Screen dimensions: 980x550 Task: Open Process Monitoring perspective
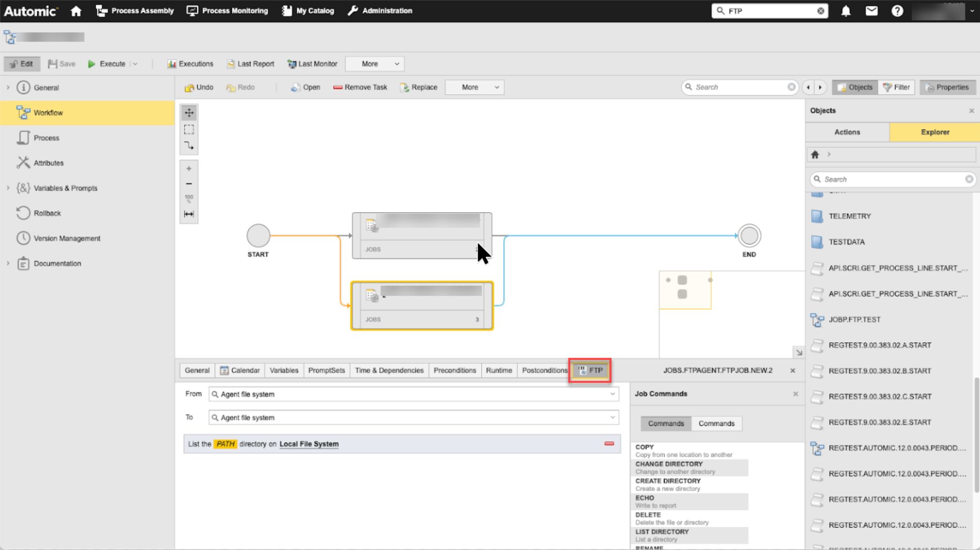(x=227, y=11)
